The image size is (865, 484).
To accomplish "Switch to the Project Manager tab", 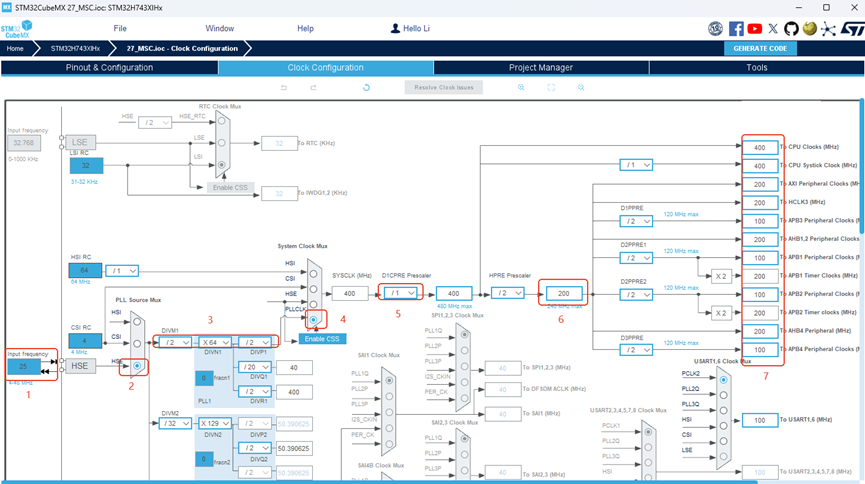I will [x=541, y=67].
